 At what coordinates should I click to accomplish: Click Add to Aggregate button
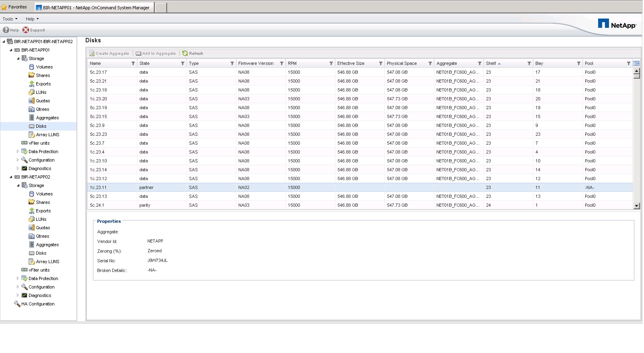(156, 53)
